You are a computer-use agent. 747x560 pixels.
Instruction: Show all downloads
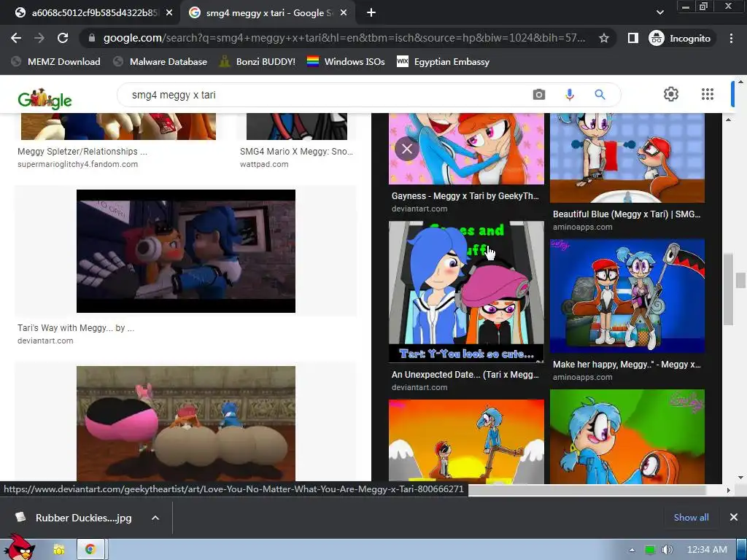[x=691, y=518]
